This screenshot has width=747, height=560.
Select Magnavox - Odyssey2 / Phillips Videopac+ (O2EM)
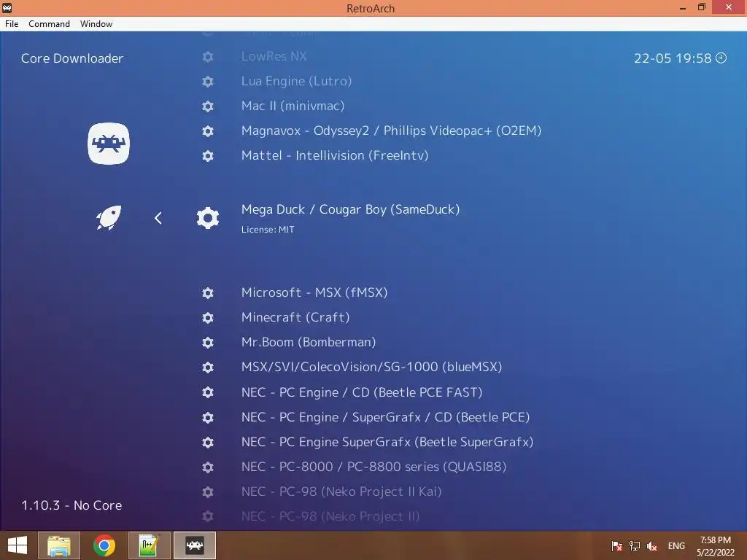pos(391,131)
